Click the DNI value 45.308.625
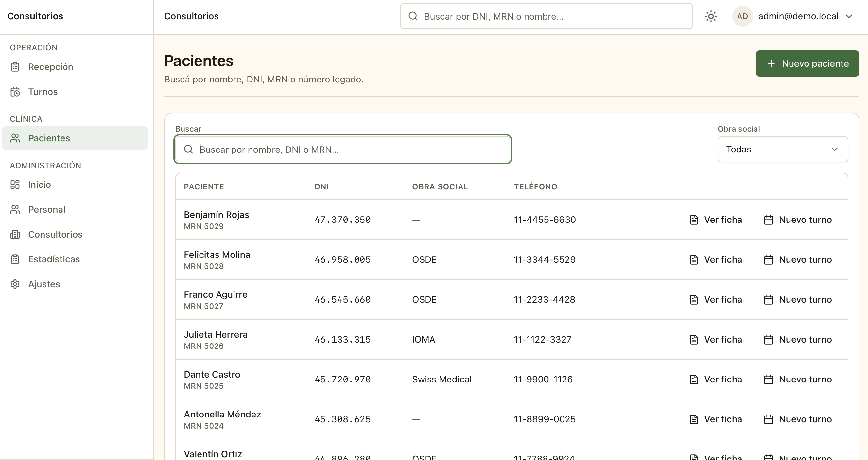 click(x=342, y=419)
